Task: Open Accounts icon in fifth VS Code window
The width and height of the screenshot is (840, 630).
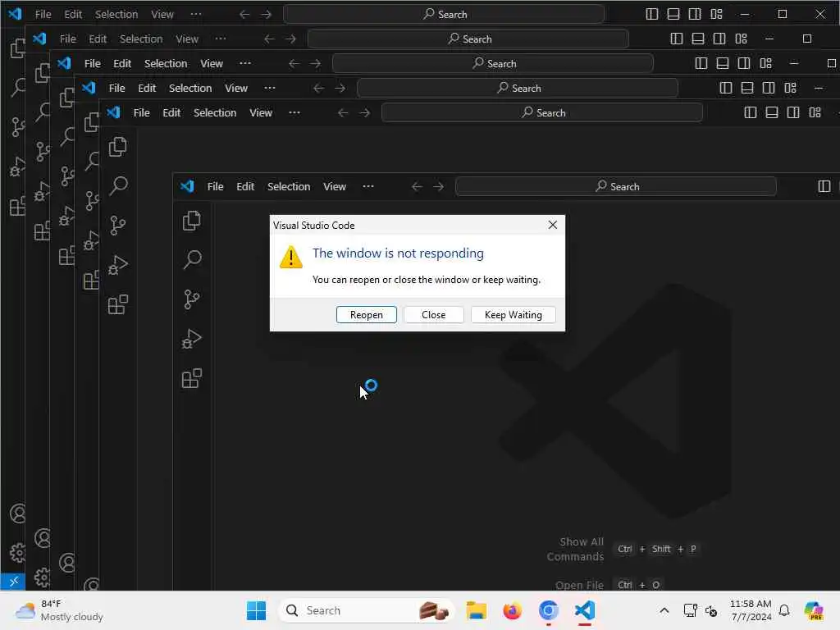Action: click(x=42, y=538)
